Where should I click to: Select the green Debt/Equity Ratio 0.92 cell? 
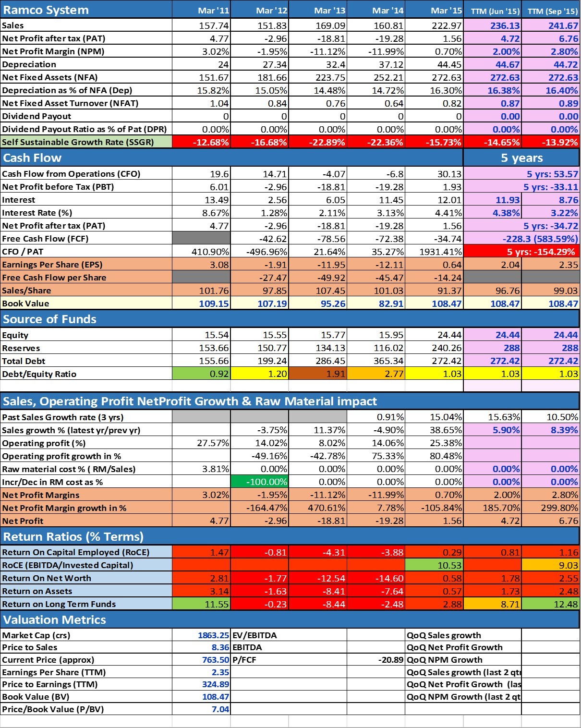[202, 374]
